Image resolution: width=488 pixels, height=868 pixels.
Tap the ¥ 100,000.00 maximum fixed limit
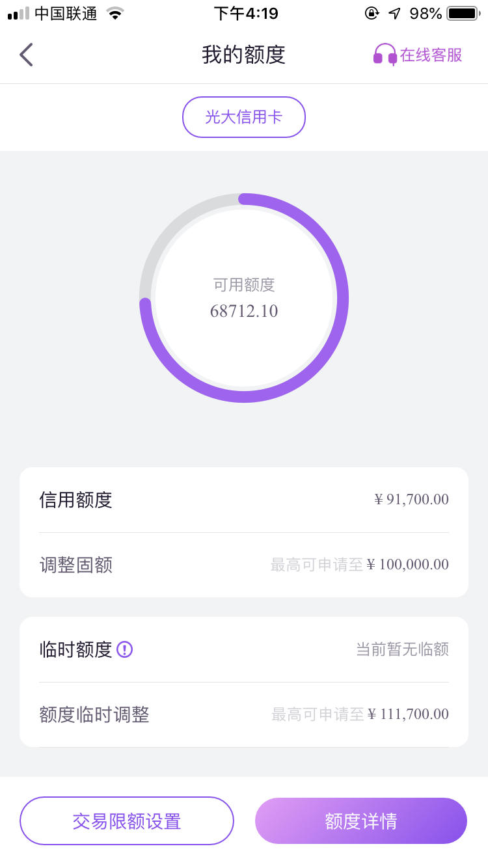point(408,565)
